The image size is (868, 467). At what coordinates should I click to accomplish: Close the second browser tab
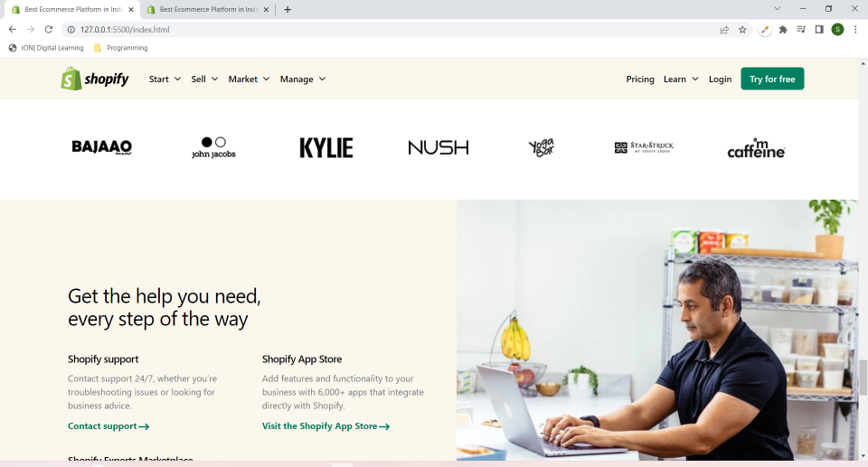tap(266, 9)
